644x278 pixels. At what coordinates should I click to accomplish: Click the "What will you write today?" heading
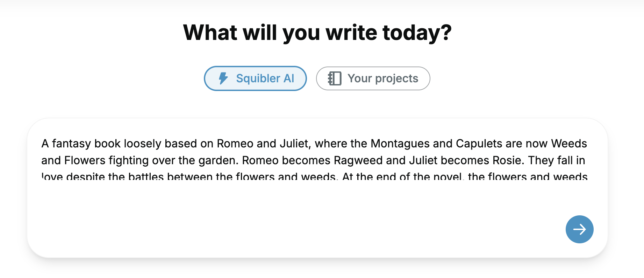coord(317,33)
